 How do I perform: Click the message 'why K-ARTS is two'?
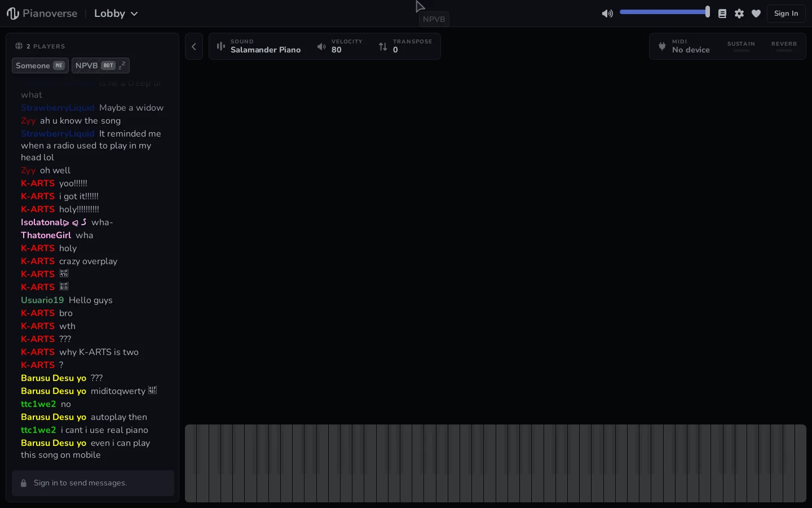point(99,352)
